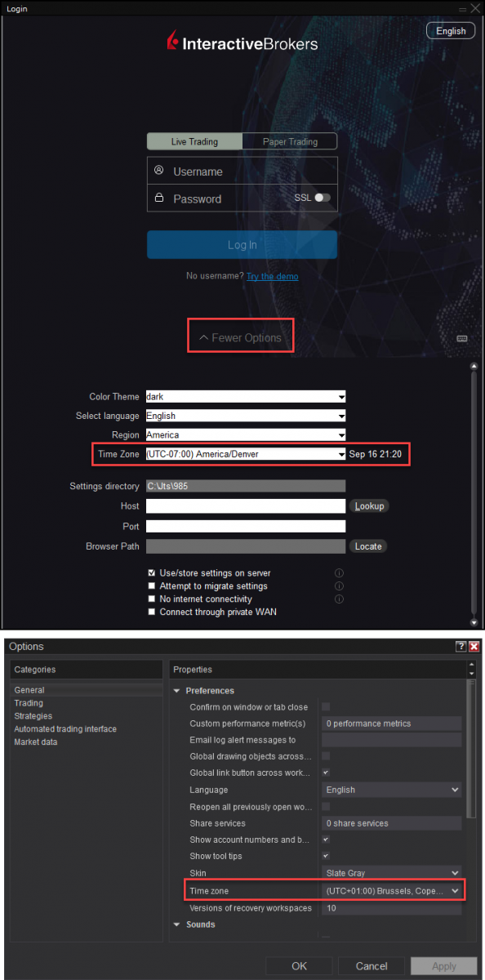Click the Log In button
The height and width of the screenshot is (980, 485).
tap(242, 245)
